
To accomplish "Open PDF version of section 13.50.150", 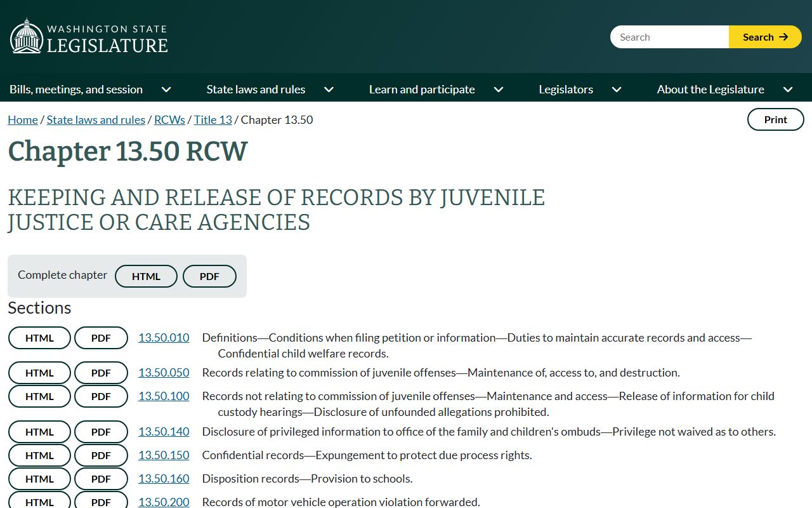I will coord(101,455).
